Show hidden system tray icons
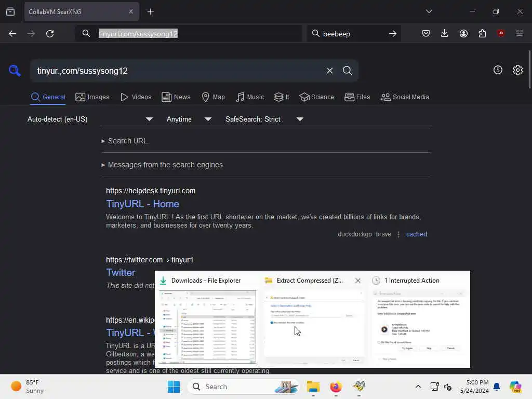 pyautogui.click(x=418, y=387)
